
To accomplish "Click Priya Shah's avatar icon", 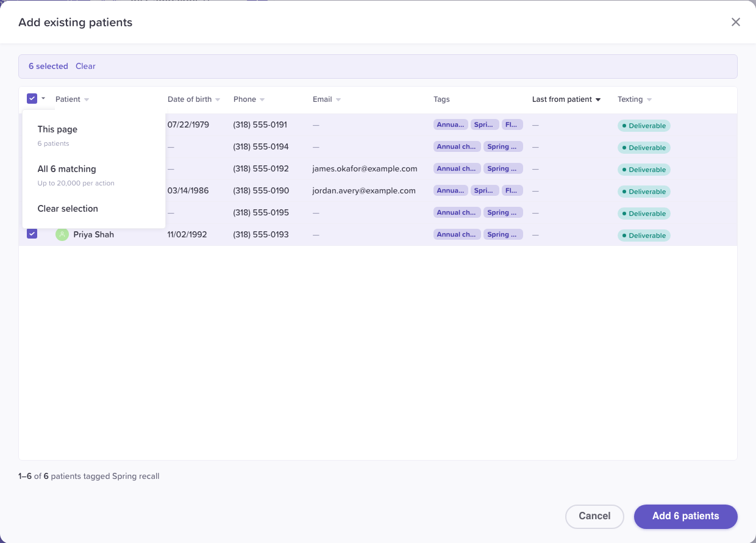I will coord(62,234).
